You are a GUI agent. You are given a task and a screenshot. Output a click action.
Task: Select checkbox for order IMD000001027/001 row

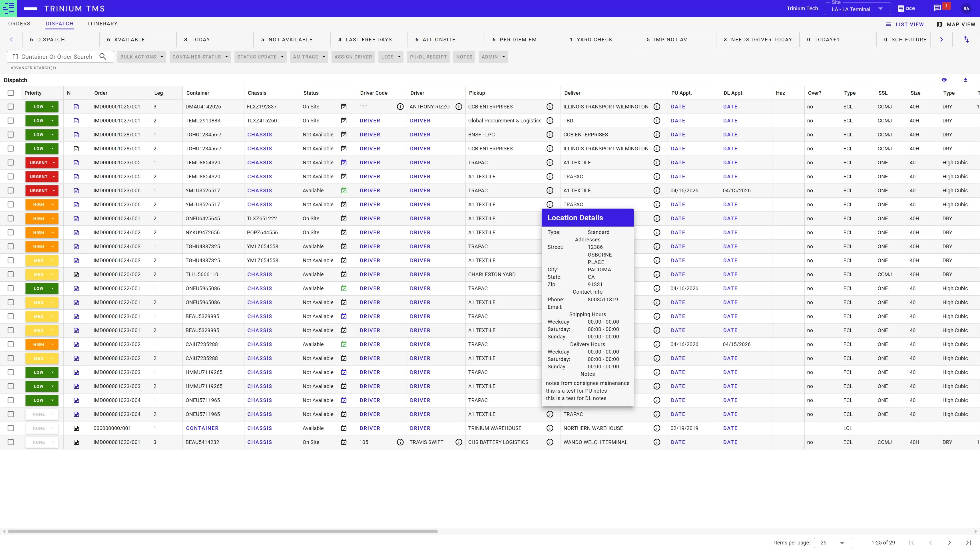pyautogui.click(x=11, y=120)
